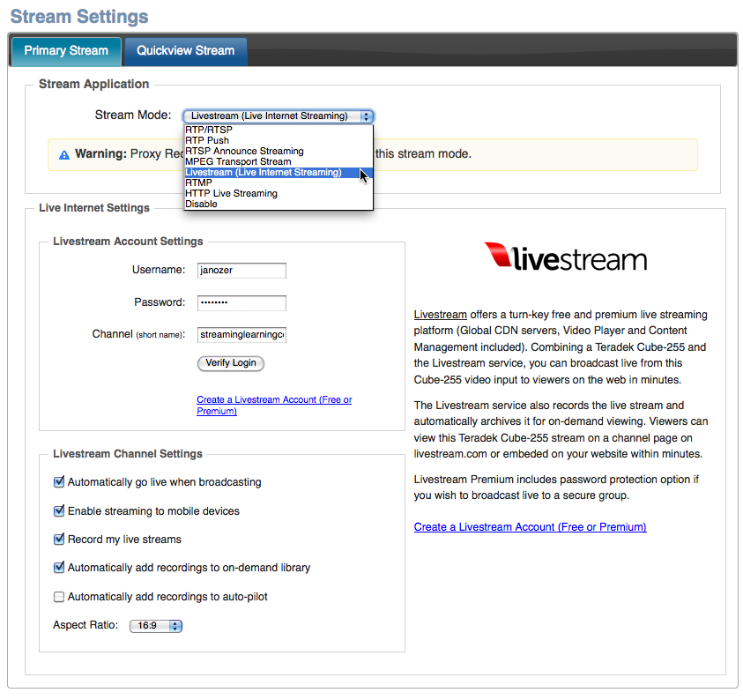
Task: Select RTSP Announce Streaming option
Action: pyautogui.click(x=244, y=152)
